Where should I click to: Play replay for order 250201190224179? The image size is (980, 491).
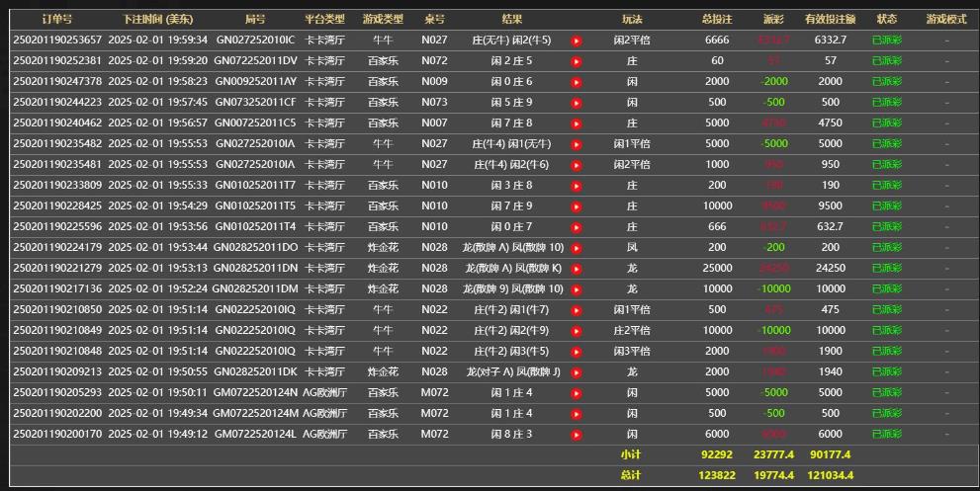pyautogui.click(x=577, y=248)
